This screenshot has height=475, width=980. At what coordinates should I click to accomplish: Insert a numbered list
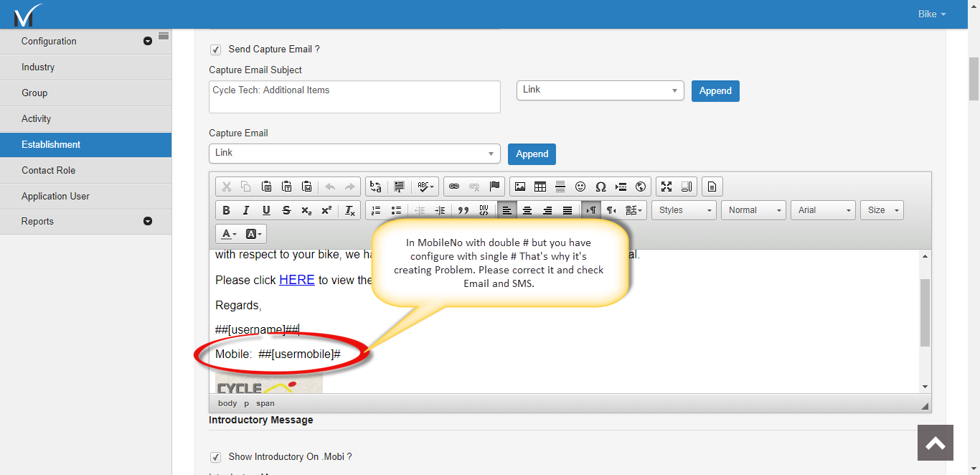pyautogui.click(x=376, y=210)
